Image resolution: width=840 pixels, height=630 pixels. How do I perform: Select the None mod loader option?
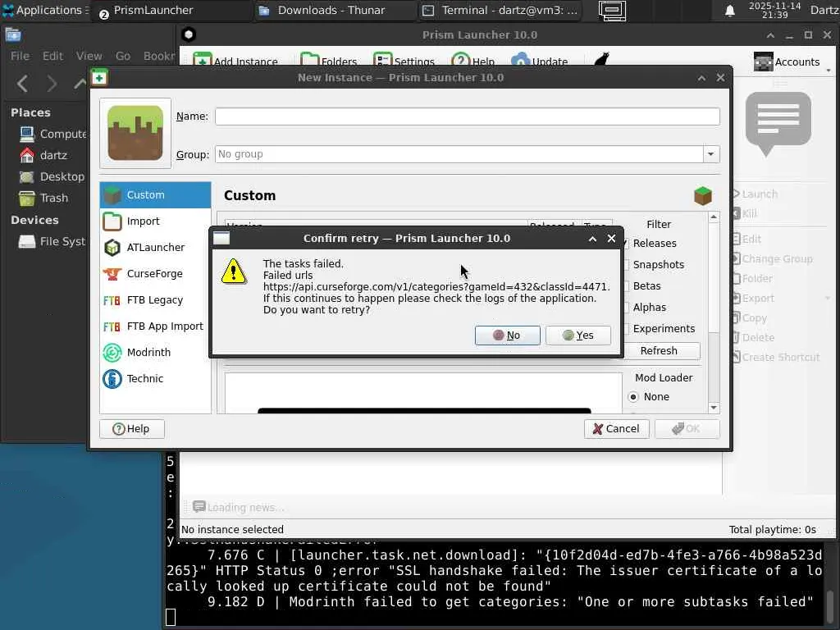[x=633, y=397]
